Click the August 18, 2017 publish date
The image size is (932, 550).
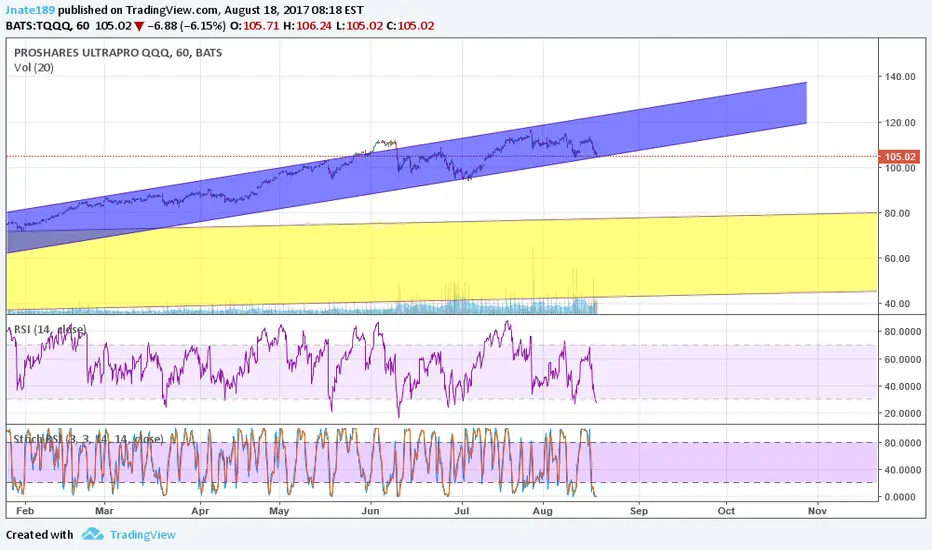point(266,10)
